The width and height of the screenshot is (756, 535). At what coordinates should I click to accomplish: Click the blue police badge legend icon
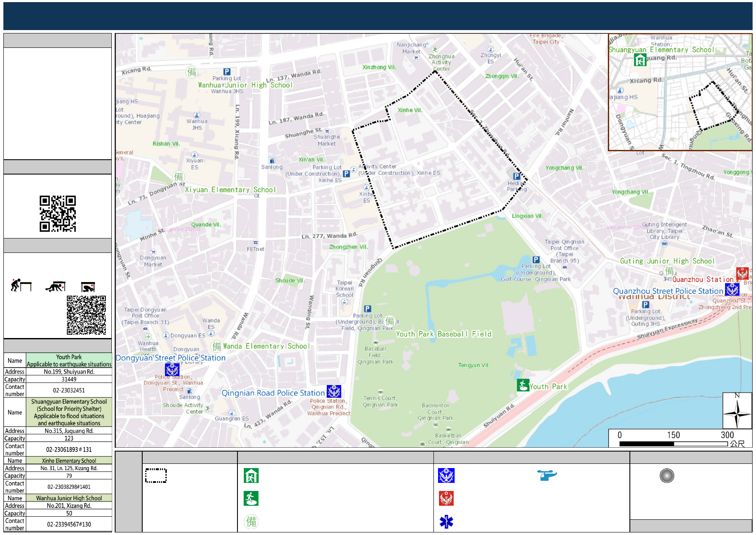tap(446, 476)
